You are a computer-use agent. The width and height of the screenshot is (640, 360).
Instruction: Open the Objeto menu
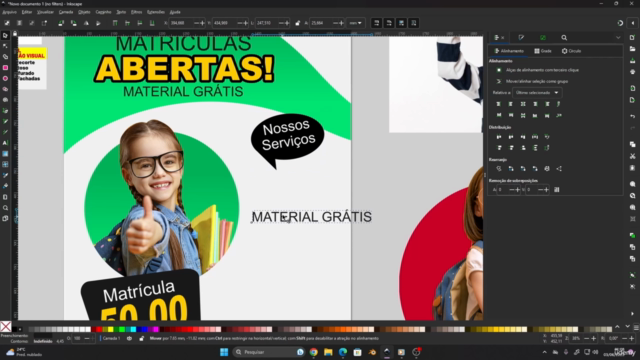pos(84,12)
